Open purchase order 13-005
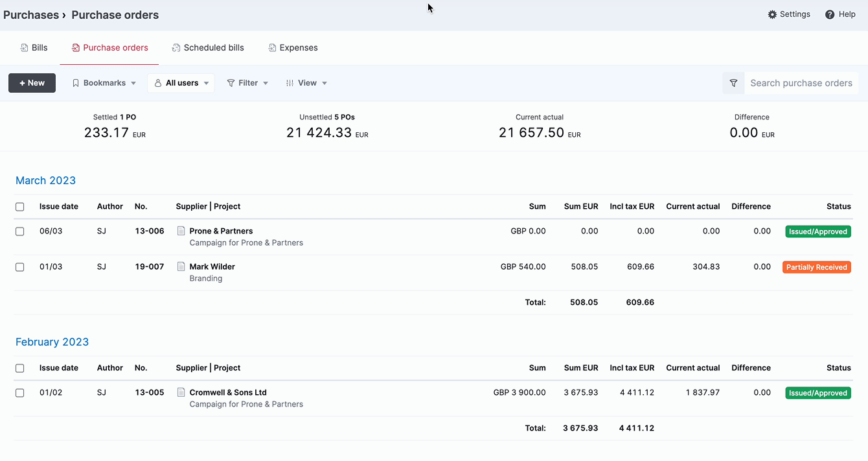The width and height of the screenshot is (868, 461). click(150, 392)
